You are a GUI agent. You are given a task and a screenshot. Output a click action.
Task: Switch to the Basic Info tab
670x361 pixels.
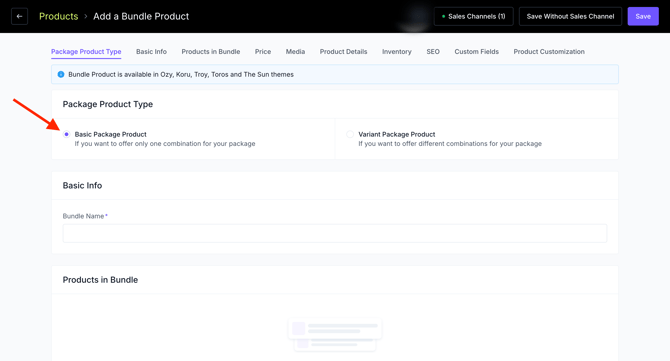pos(151,52)
